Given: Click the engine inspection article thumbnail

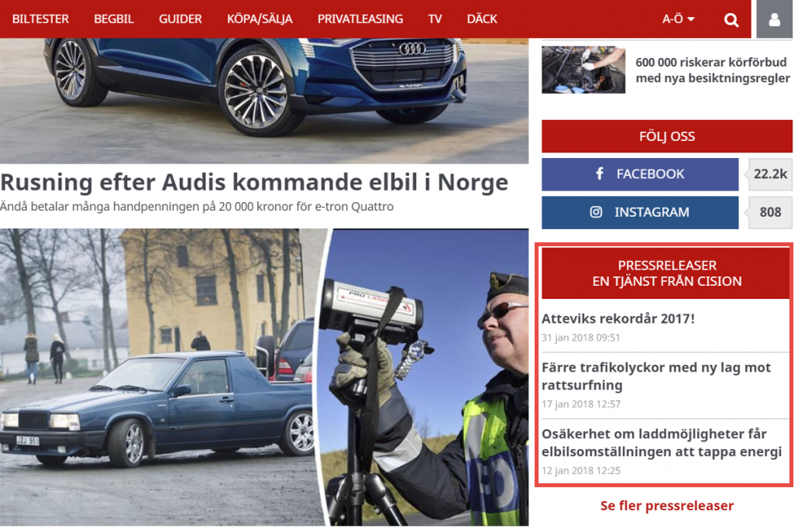Looking at the screenshot, I should point(583,70).
